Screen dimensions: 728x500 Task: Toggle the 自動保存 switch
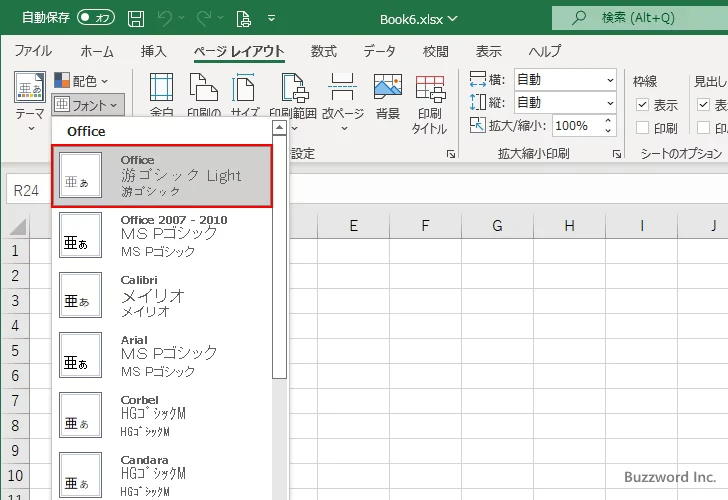(96, 18)
